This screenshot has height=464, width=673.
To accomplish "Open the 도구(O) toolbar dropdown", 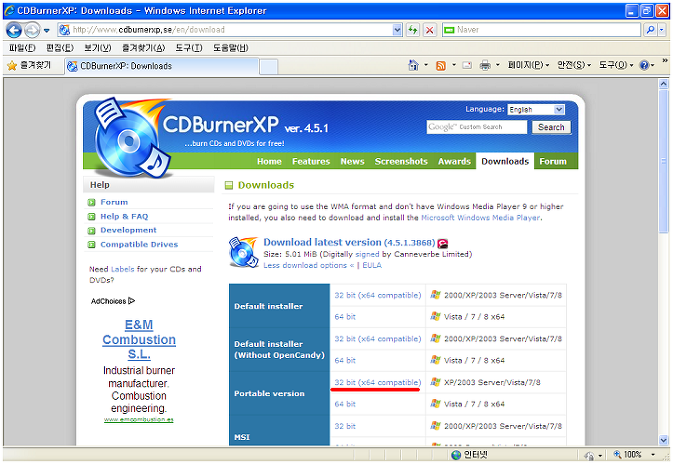I will pyautogui.click(x=616, y=65).
